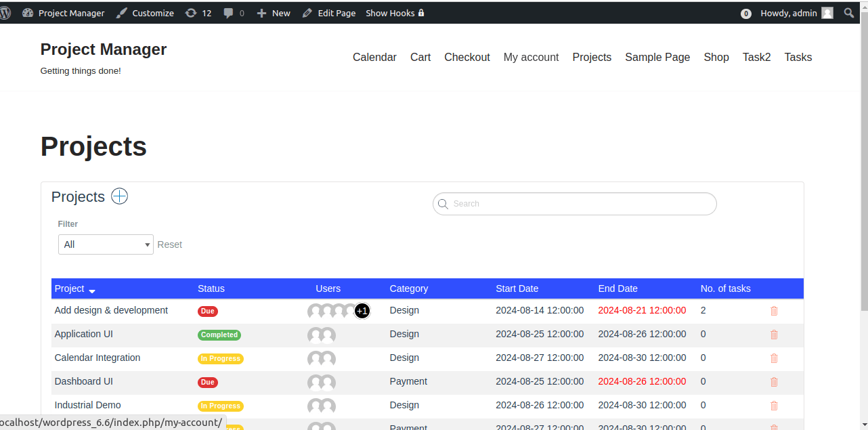Open the Tasks page
868x430 pixels.
point(798,58)
